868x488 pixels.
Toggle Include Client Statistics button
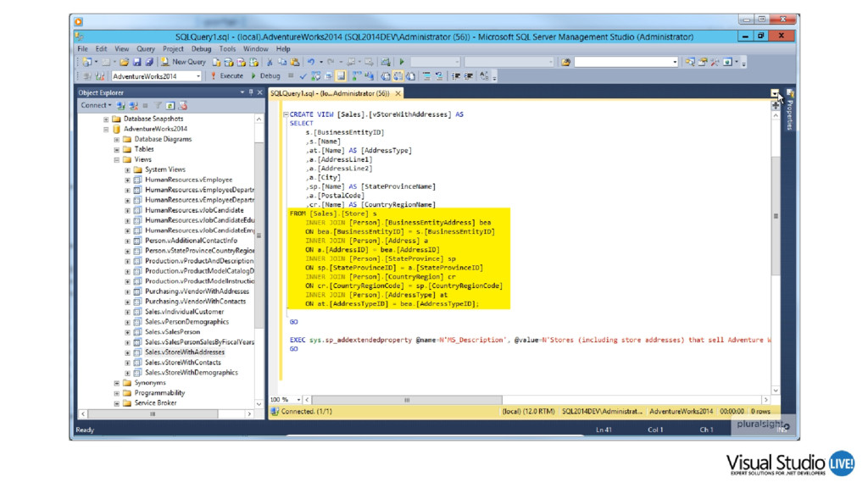(x=369, y=76)
